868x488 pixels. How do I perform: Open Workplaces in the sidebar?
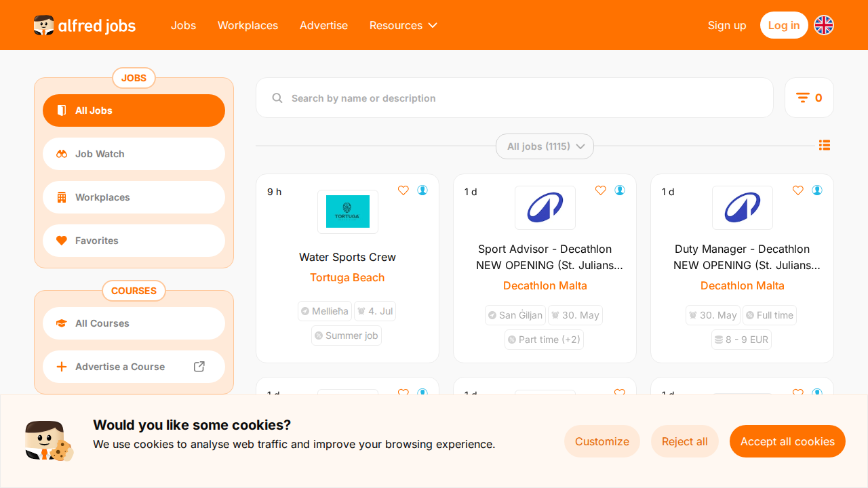pyautogui.click(x=134, y=197)
